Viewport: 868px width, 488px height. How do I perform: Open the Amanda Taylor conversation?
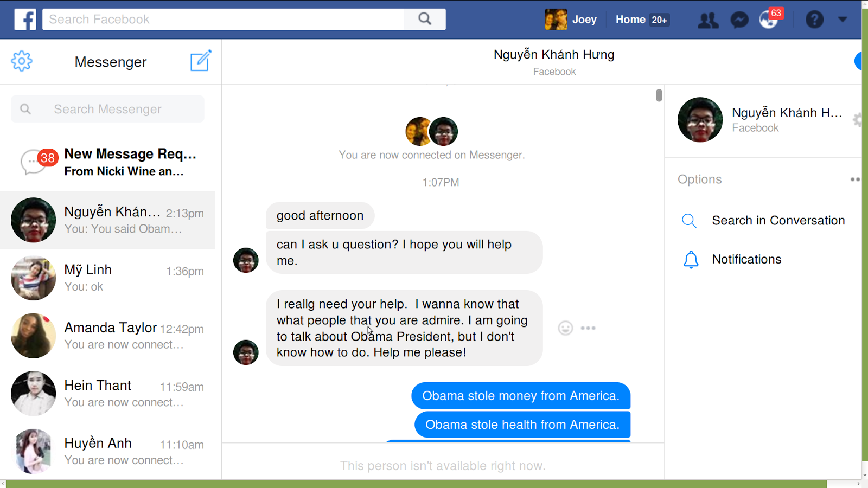(x=107, y=336)
